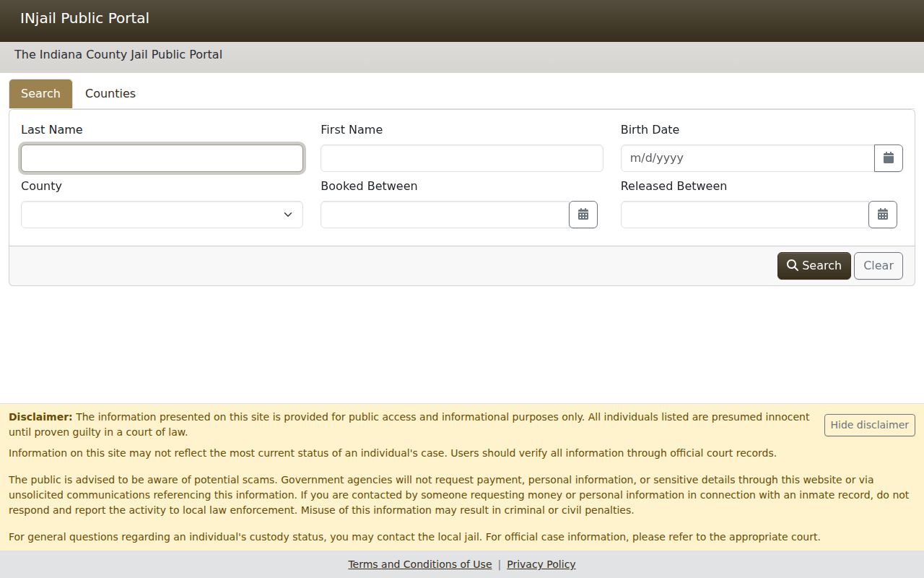Image resolution: width=924 pixels, height=578 pixels.
Task: Open the Booked Between calendar picker
Action: [x=583, y=215]
